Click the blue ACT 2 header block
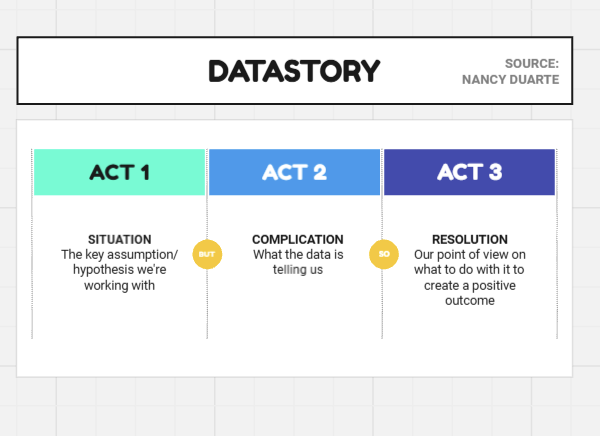The image size is (600, 436). pyautogui.click(x=294, y=172)
